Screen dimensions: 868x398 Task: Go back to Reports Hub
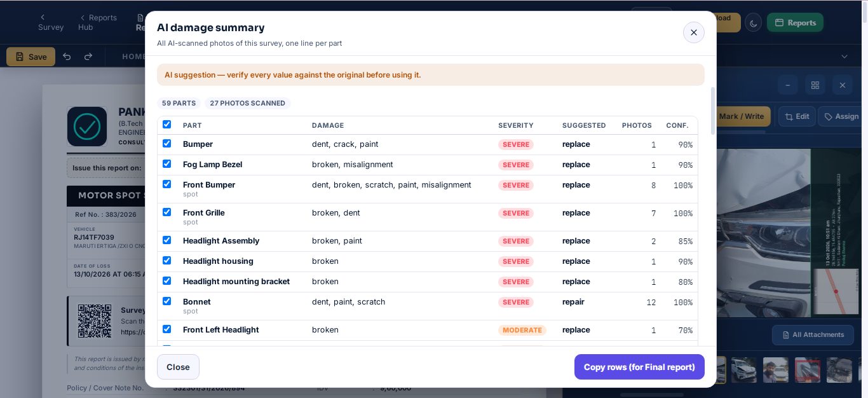pos(97,22)
